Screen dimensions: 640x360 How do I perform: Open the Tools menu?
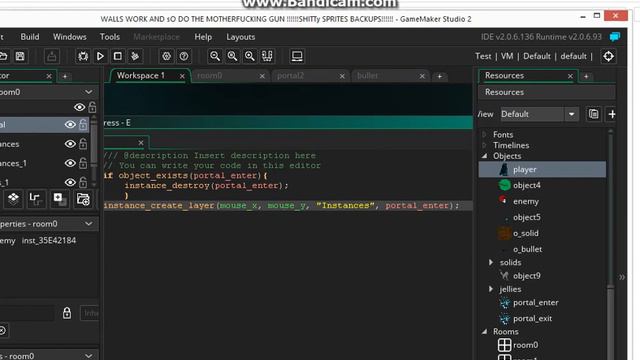(110, 37)
